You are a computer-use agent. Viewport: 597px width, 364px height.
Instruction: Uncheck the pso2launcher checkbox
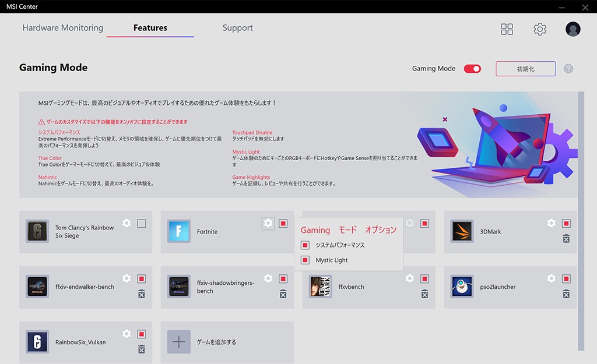coord(566,279)
